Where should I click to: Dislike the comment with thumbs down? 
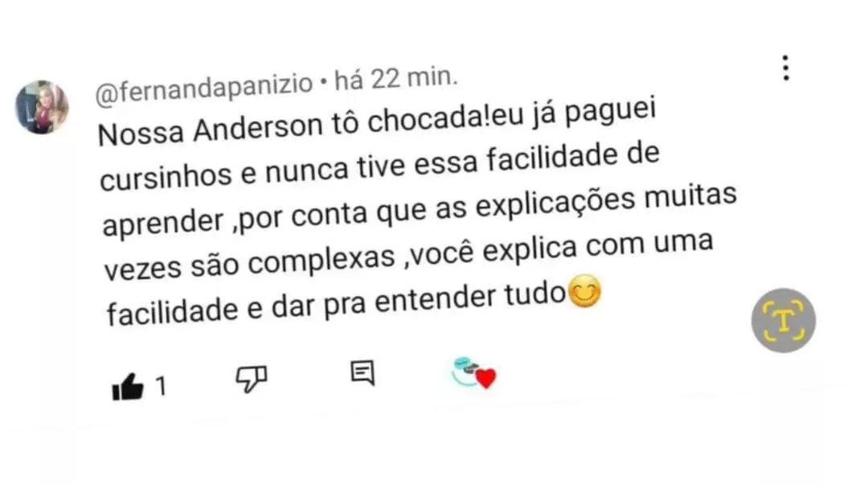[x=252, y=379]
